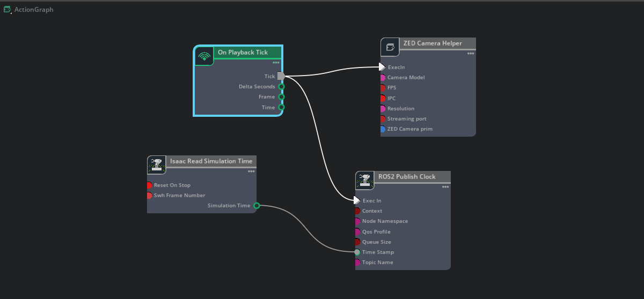Open Isaac Read Simulation Time options menu
644x299 pixels.
251,171
